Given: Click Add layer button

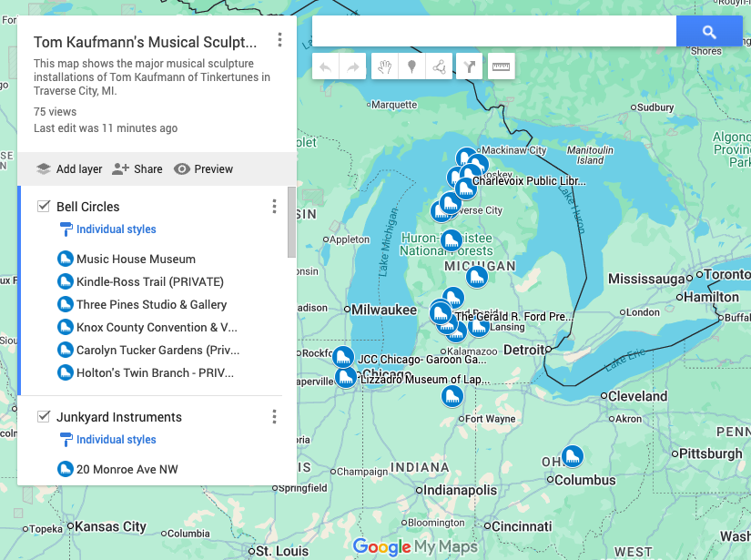Looking at the screenshot, I should point(69,169).
